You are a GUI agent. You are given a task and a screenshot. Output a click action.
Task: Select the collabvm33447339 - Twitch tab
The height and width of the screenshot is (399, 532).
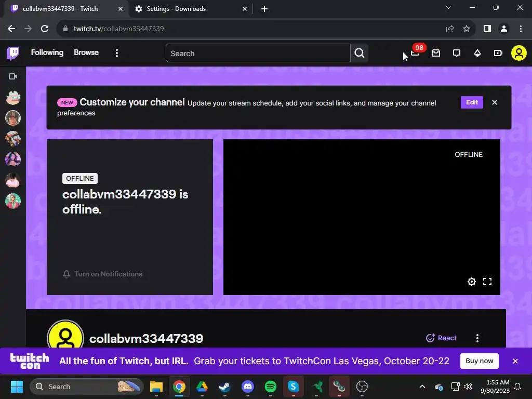click(64, 9)
